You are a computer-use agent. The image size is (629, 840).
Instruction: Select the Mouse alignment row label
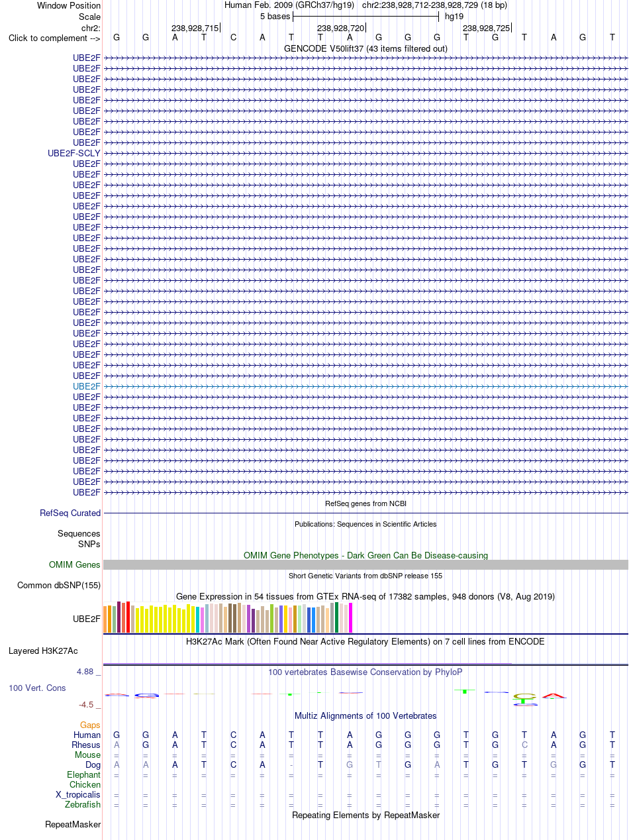click(88, 755)
